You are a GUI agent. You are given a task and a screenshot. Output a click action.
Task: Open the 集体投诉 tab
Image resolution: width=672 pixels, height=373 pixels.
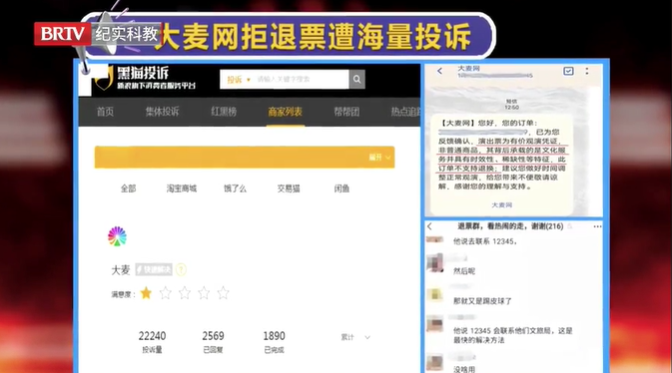162,112
